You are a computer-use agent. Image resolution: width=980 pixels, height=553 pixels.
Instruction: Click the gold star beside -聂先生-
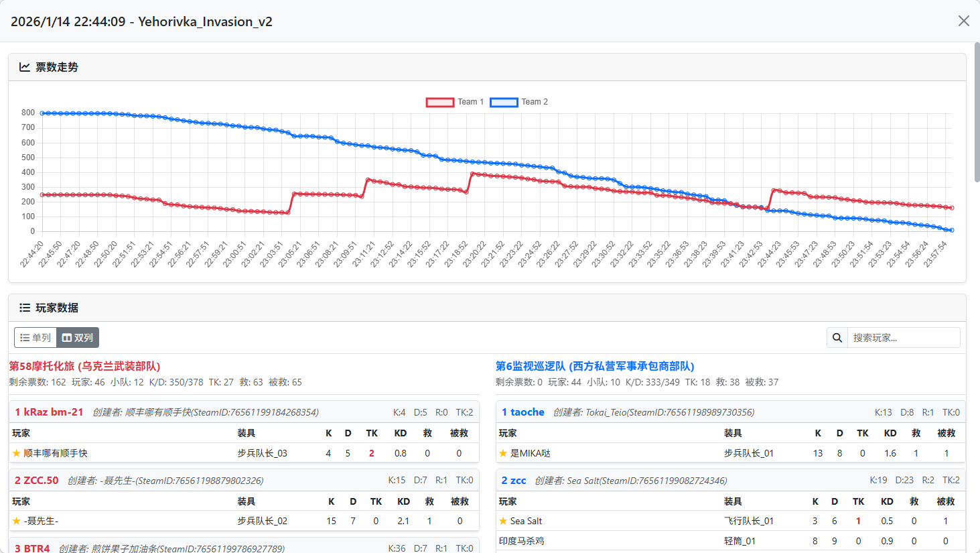17,521
